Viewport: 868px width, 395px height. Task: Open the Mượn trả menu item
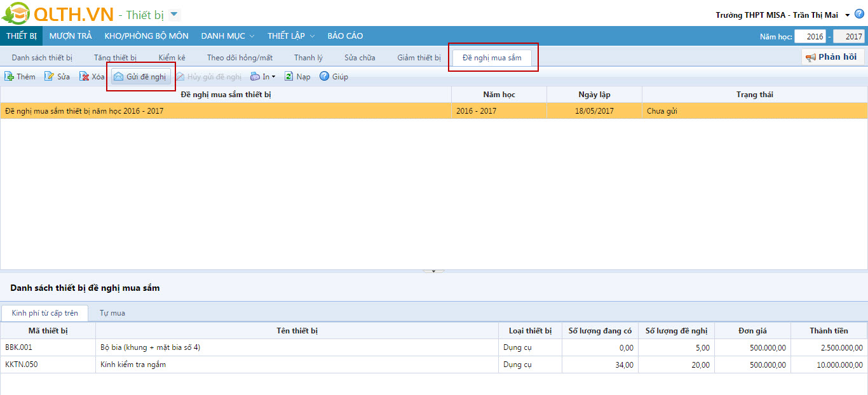pyautogui.click(x=71, y=36)
